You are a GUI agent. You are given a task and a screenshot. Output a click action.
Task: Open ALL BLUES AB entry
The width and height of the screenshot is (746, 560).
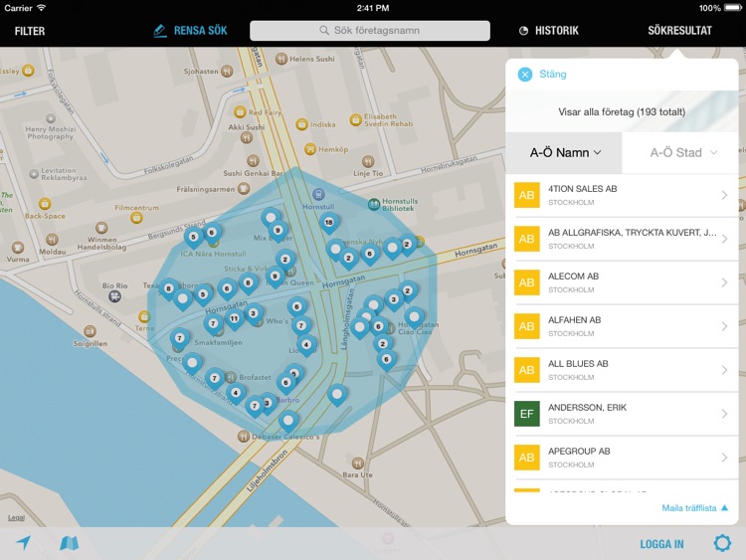click(x=622, y=370)
